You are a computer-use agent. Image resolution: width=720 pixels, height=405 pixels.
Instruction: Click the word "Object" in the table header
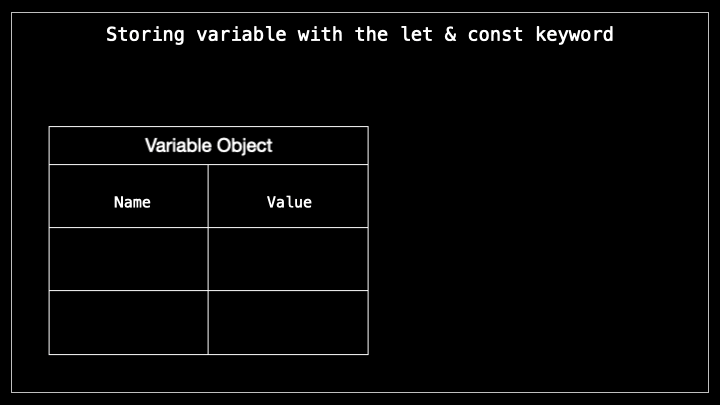[244, 146]
